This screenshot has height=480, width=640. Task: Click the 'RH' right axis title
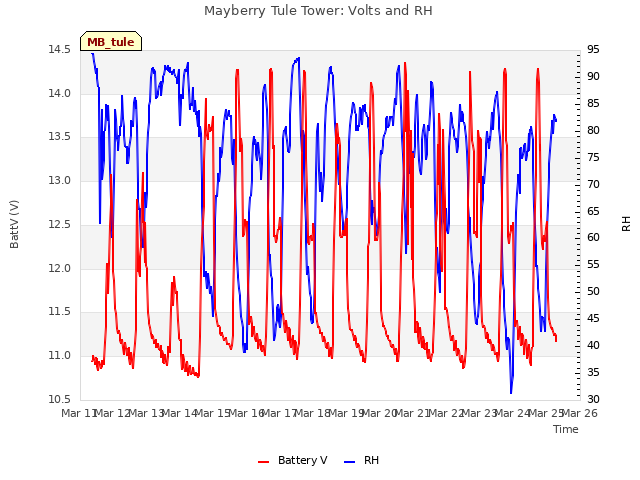click(x=626, y=224)
